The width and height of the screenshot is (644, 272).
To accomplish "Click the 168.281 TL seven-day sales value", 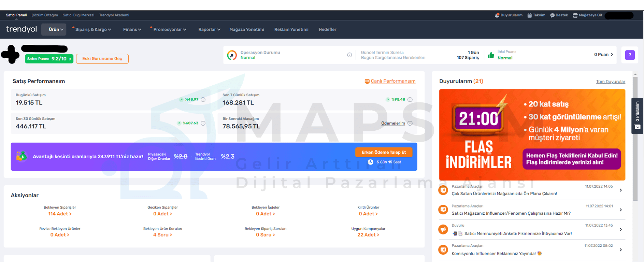I will [x=238, y=103].
